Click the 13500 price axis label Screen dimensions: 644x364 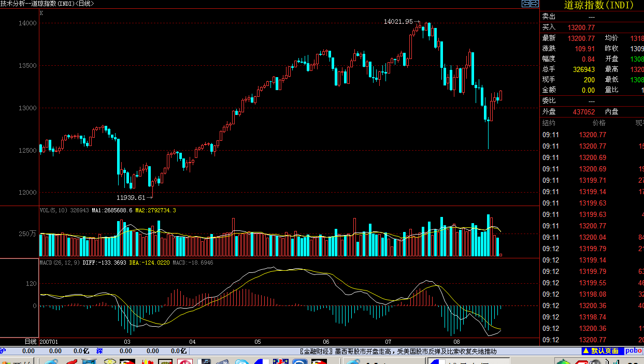tap(28, 66)
